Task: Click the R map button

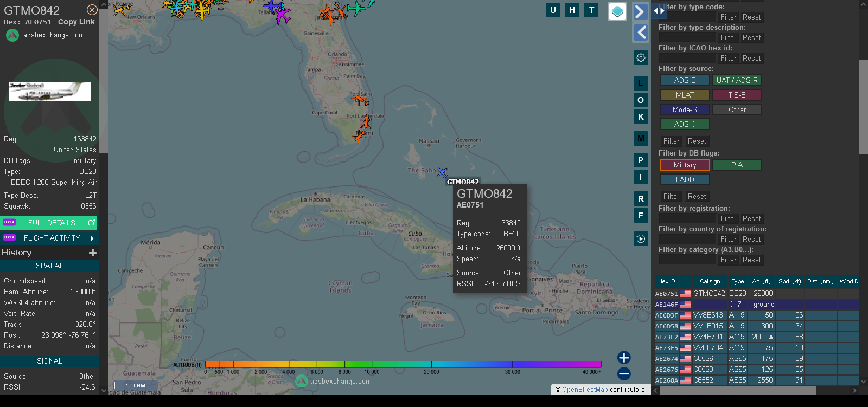Action: coord(641,198)
